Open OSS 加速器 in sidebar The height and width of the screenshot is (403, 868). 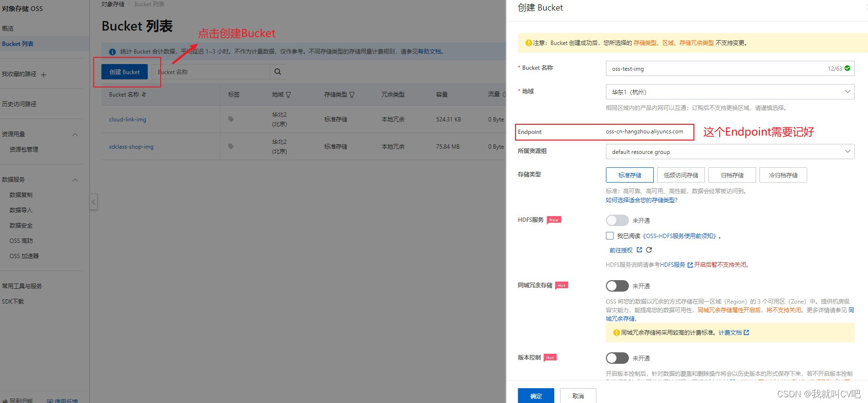[x=24, y=256]
